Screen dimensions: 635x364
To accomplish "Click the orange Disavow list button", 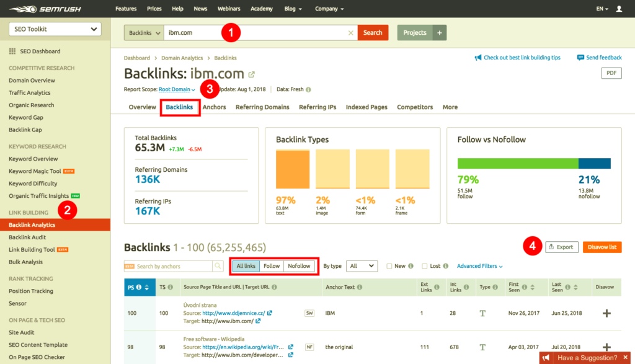I will (602, 247).
